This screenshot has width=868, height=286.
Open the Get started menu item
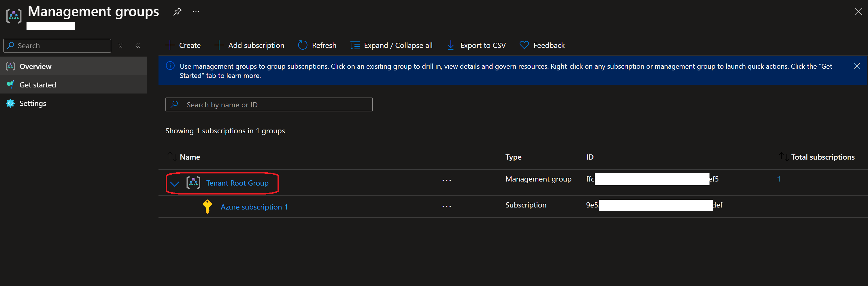(73, 85)
